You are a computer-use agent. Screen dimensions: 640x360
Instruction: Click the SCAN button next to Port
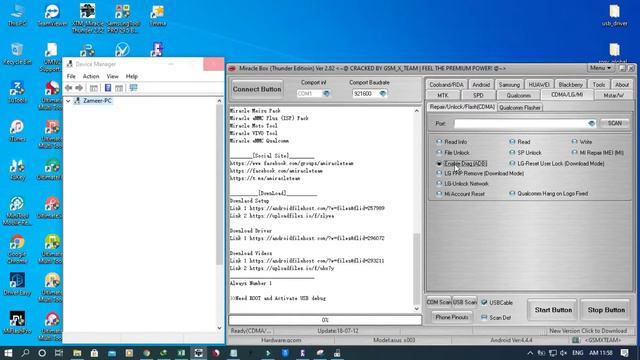pos(614,123)
